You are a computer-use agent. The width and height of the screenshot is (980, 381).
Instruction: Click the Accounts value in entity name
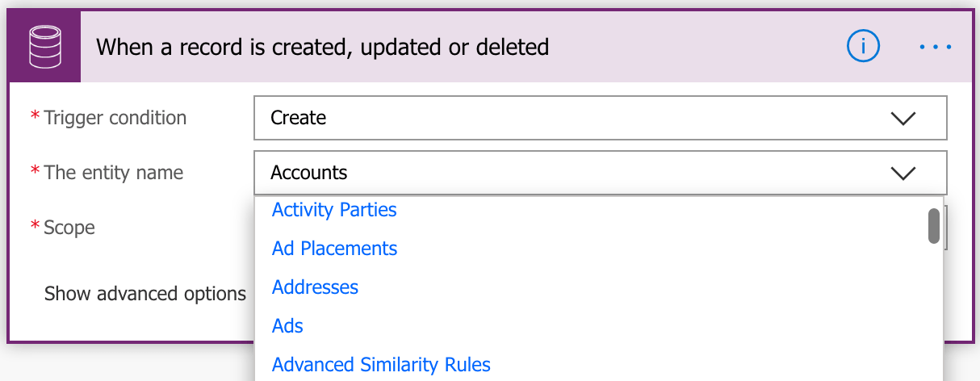pos(309,173)
